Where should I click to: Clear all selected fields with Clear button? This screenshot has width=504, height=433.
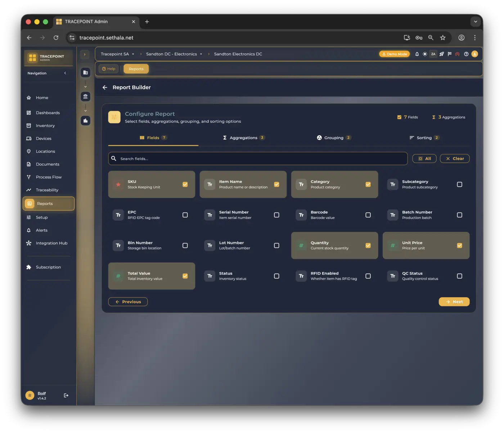pyautogui.click(x=454, y=158)
